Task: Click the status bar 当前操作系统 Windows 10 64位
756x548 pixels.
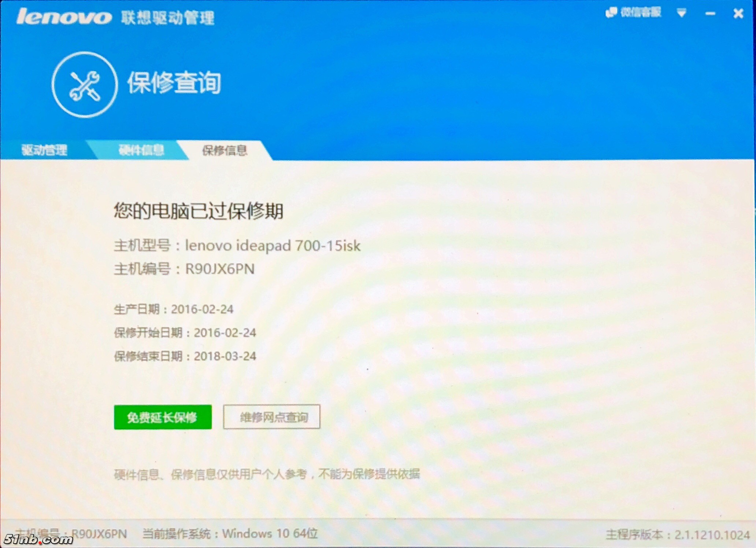Action: point(230,533)
